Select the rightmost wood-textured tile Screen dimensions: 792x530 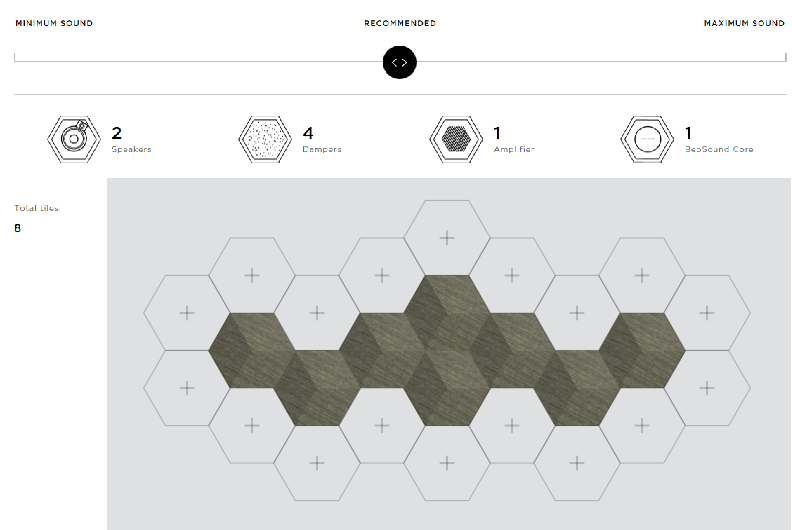coord(642,349)
